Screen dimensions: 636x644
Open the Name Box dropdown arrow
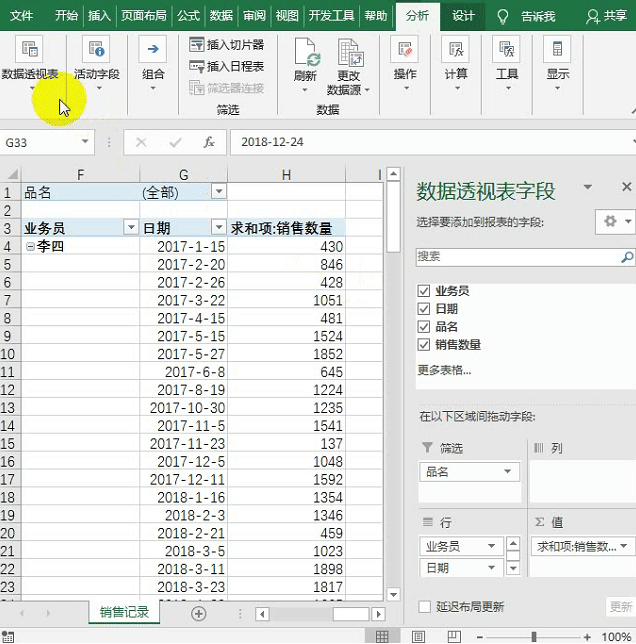[85, 141]
